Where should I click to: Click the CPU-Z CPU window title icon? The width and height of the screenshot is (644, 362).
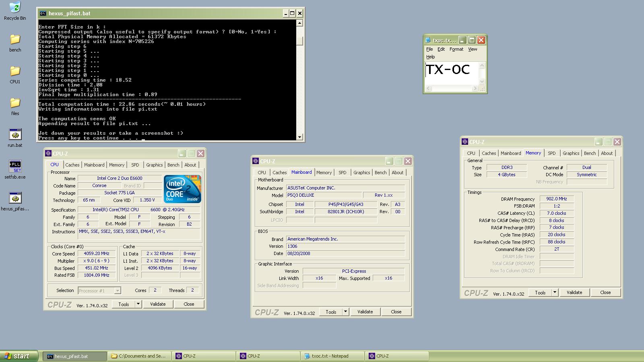pyautogui.click(x=48, y=153)
